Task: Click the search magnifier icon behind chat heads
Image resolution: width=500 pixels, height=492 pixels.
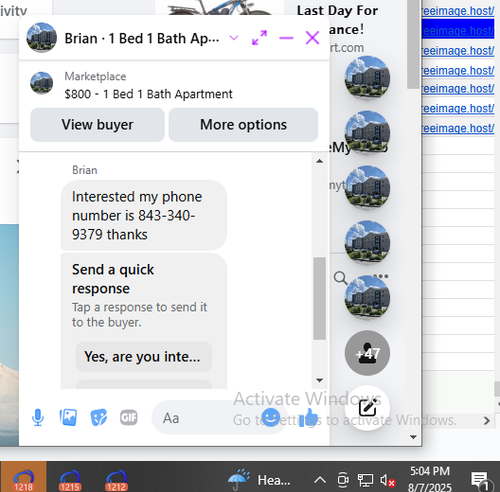Action: [340, 278]
